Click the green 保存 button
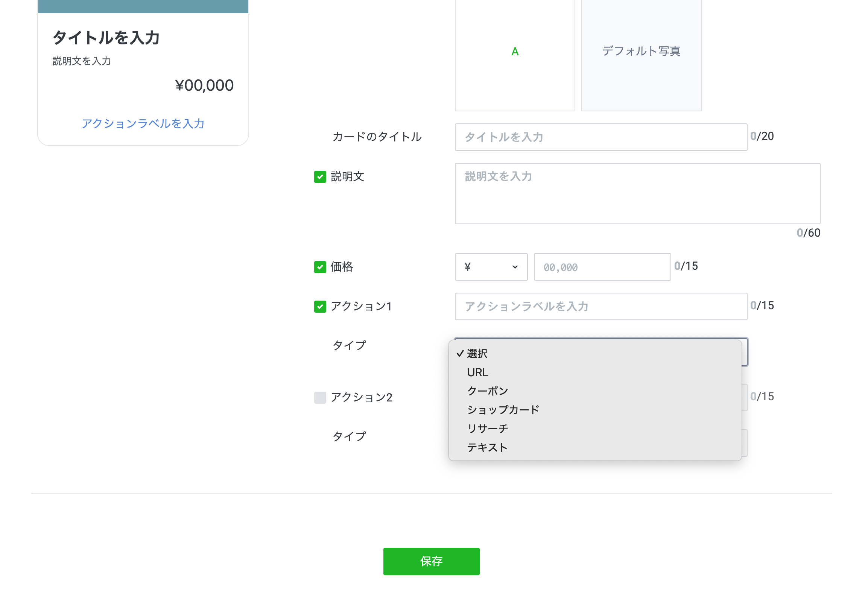 (431, 561)
